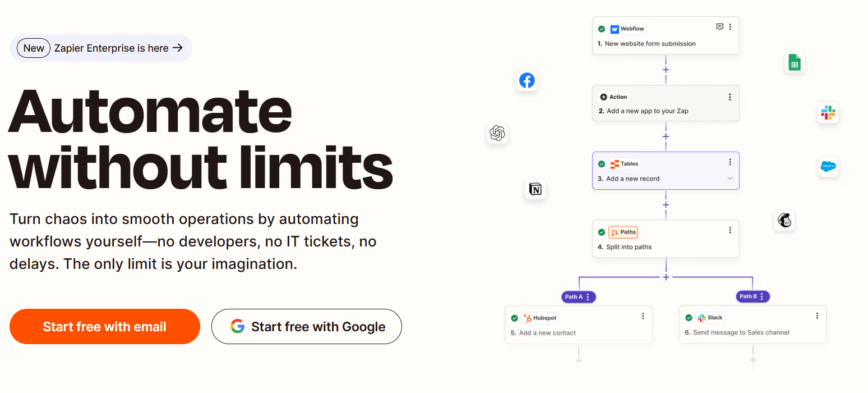The image size is (868, 393).
Task: Click the Google Sheets icon
Action: point(794,63)
